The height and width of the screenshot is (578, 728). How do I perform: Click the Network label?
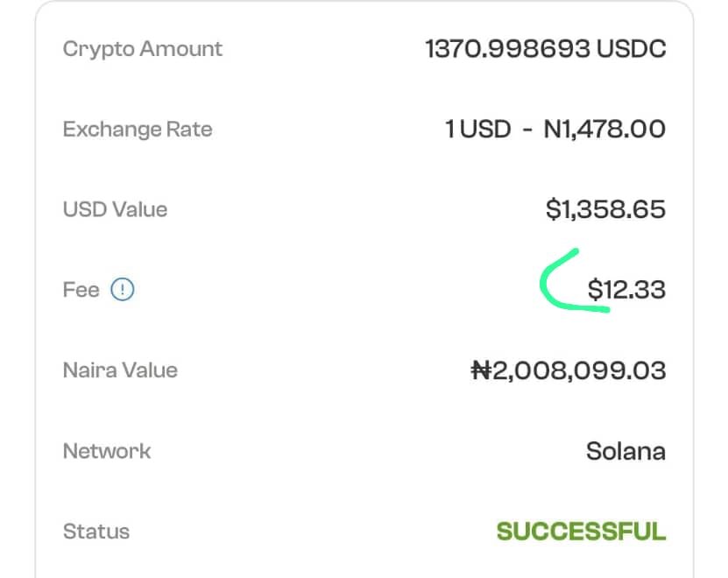coord(107,451)
